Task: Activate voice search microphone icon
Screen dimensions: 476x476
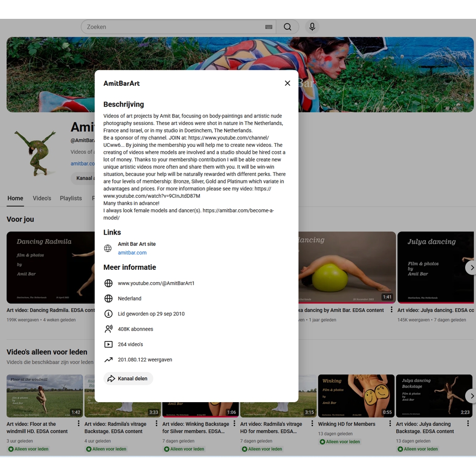Action: coord(312,27)
